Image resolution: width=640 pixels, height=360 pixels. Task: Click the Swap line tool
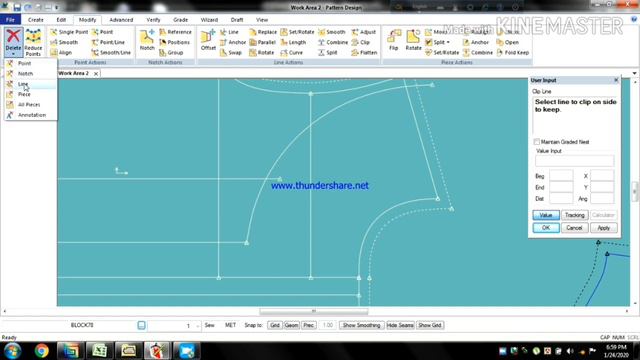coord(231,53)
